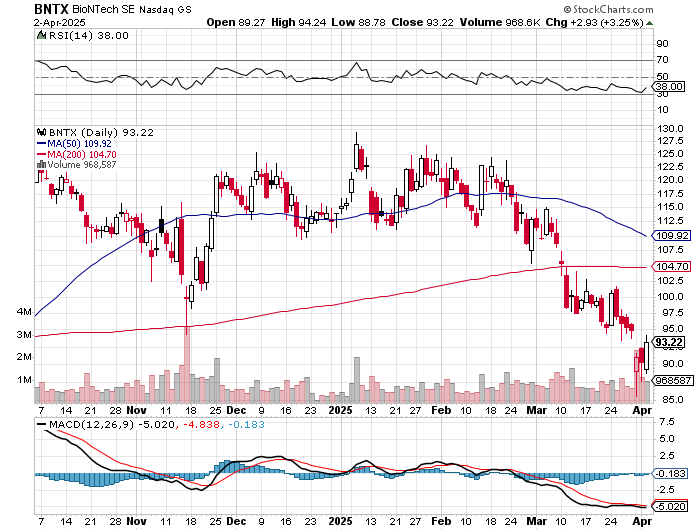700x530 pixels.
Task: Click the Apr label on price chart axis
Action: click(642, 410)
